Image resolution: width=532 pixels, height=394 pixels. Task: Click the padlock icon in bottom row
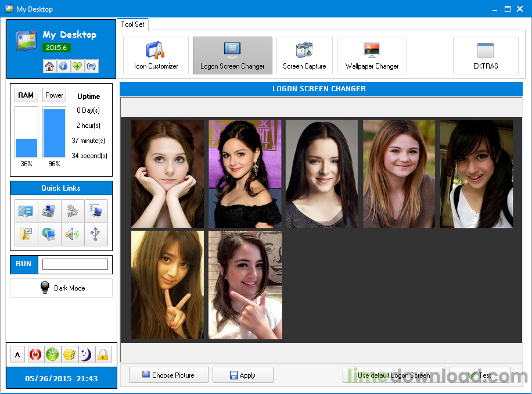103,354
